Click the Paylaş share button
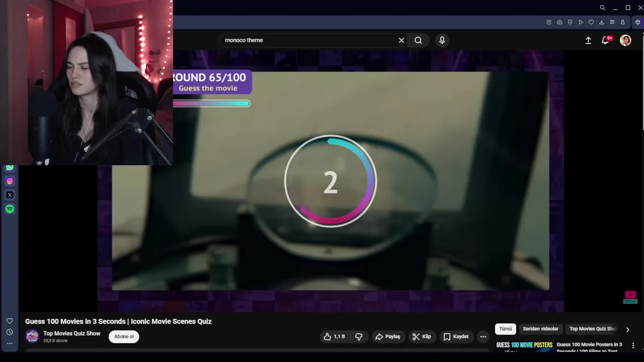Screen dimensions: 644x362 tap(387, 337)
